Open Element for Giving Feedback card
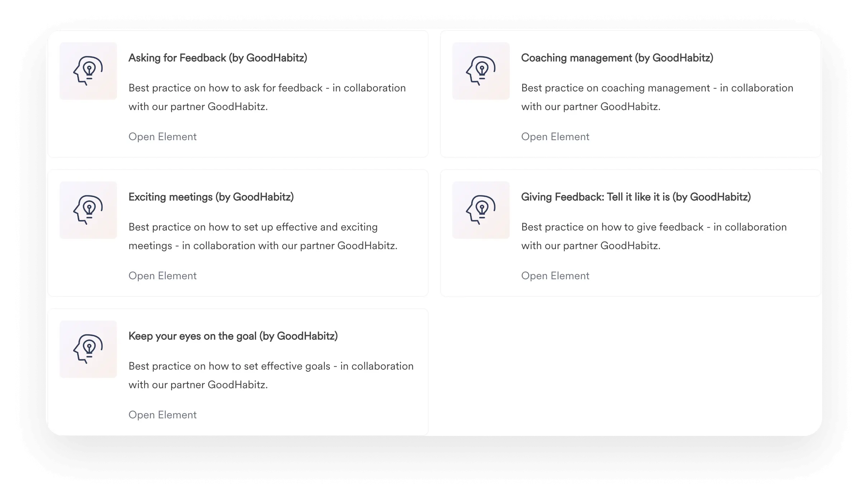Viewport: 868px width, 499px height. click(555, 276)
